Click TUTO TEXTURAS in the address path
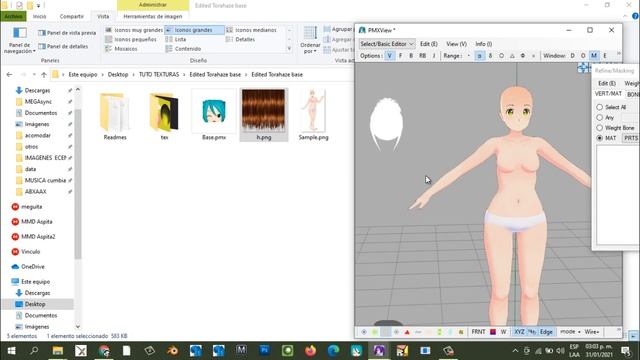 click(159, 74)
